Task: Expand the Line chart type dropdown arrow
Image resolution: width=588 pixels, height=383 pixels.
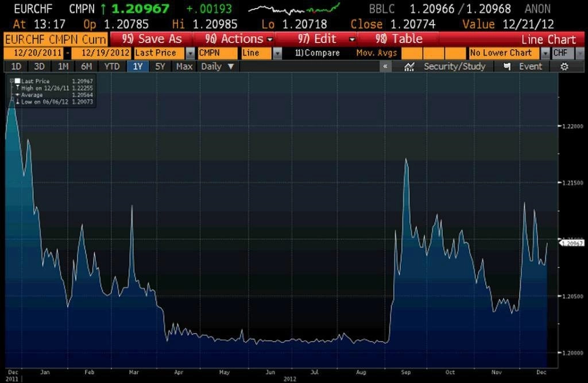Action: point(277,53)
